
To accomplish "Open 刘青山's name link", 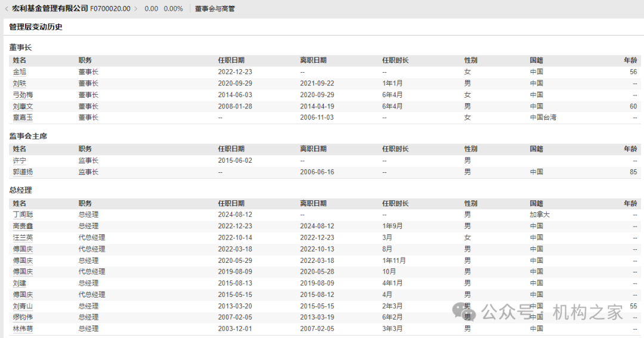I will (x=23, y=306).
